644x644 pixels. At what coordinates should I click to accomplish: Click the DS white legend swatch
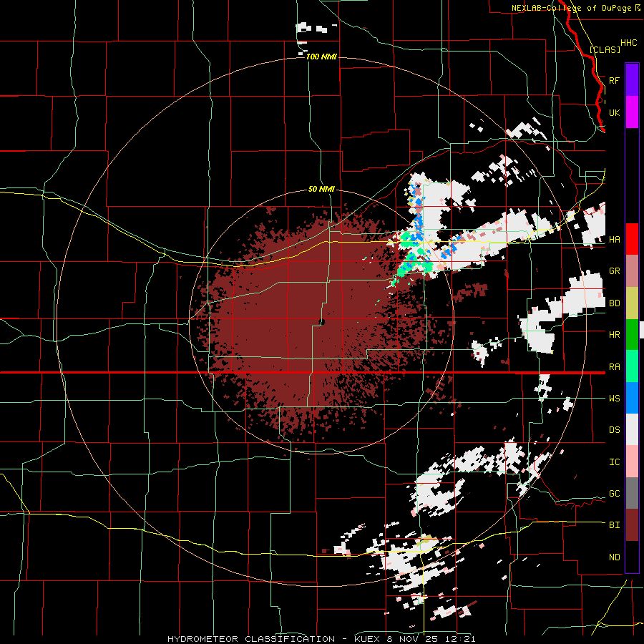632,429
